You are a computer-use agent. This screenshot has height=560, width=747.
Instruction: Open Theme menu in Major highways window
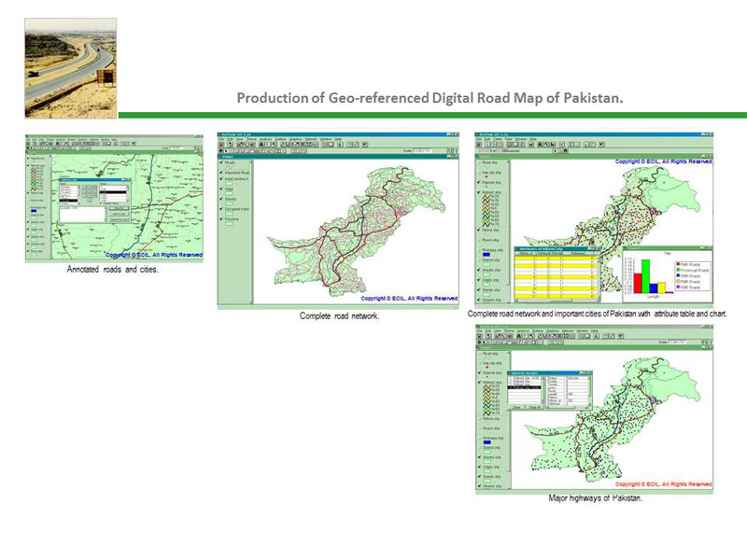[509, 331]
